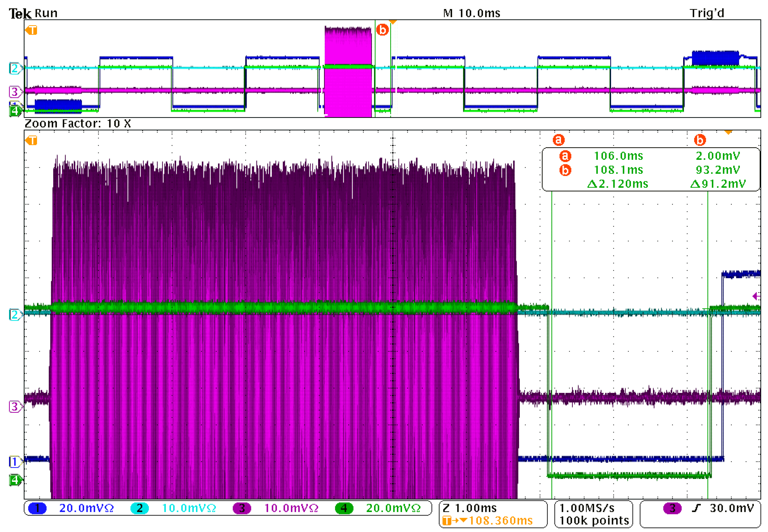The image size is (768, 532).
Task: Click channel 2 cyan badge in bottom bar
Action: click(139, 508)
